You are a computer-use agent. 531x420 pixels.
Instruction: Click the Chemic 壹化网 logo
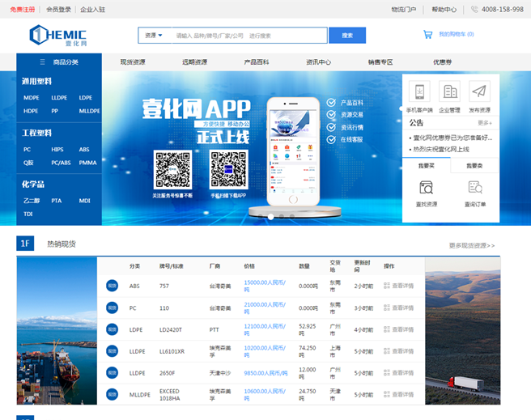[58, 35]
